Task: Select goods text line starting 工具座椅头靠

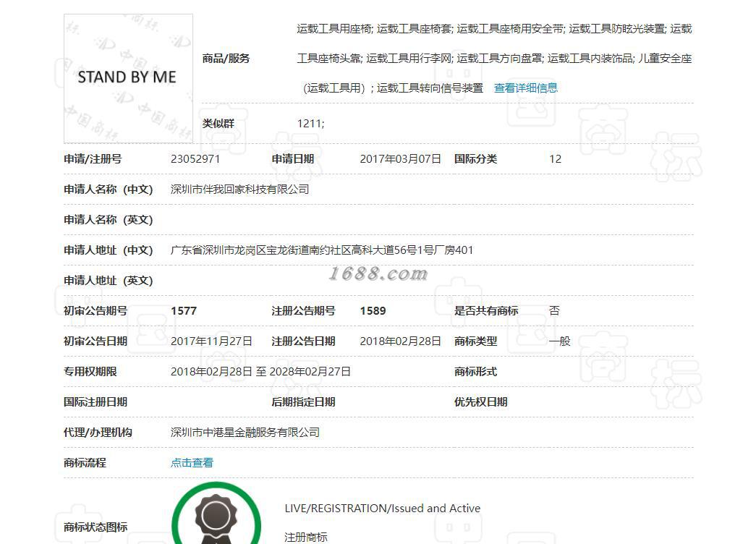Action: click(x=494, y=59)
